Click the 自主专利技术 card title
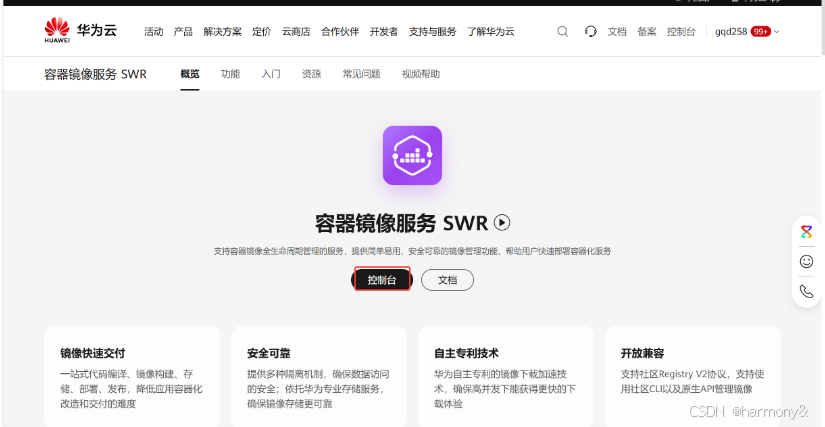The width and height of the screenshot is (825, 427). [x=466, y=353]
